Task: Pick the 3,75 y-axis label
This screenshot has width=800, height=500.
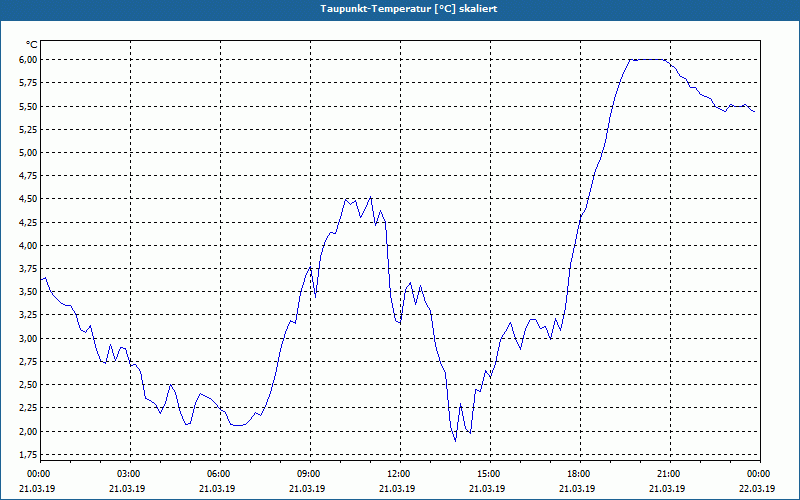Action: (28, 268)
